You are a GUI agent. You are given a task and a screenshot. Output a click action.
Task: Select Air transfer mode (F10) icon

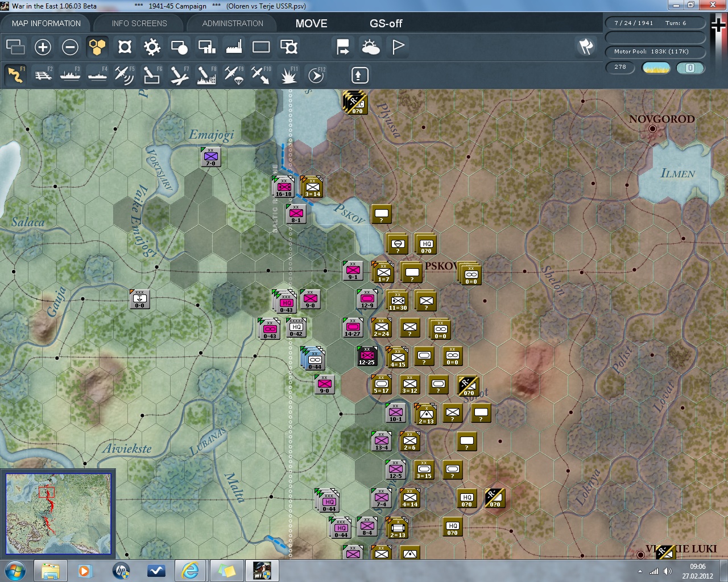pos(261,74)
